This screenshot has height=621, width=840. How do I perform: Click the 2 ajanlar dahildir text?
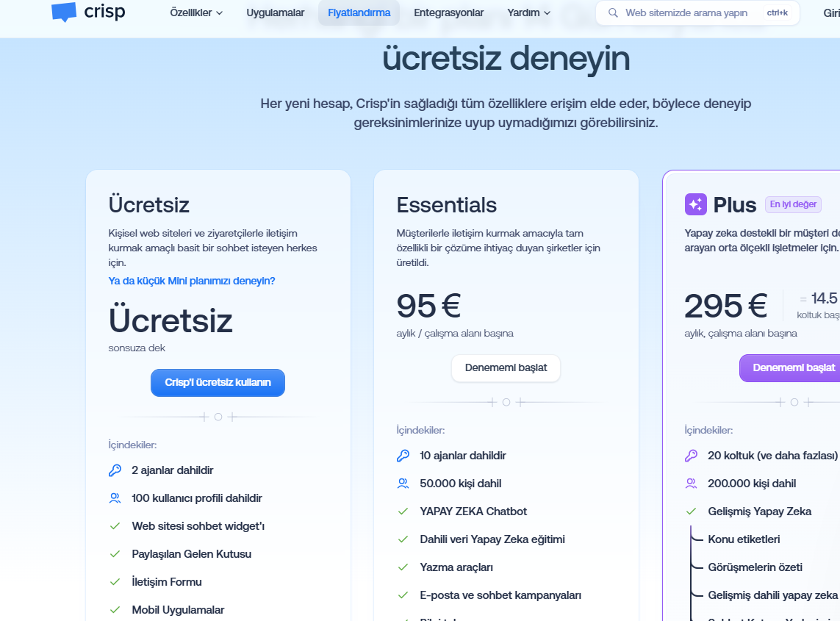click(173, 470)
